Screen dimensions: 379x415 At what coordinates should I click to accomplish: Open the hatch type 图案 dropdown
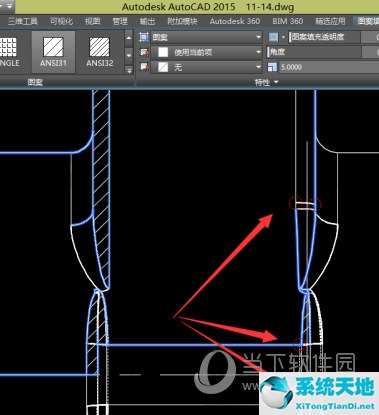tap(207, 37)
